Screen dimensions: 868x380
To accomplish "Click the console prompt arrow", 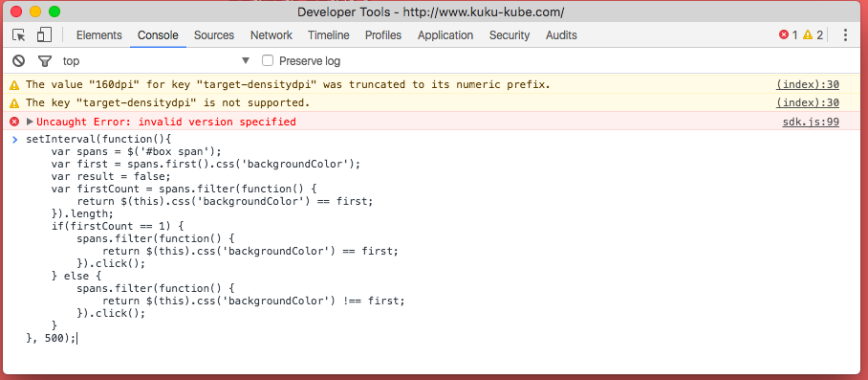I will click(15, 139).
